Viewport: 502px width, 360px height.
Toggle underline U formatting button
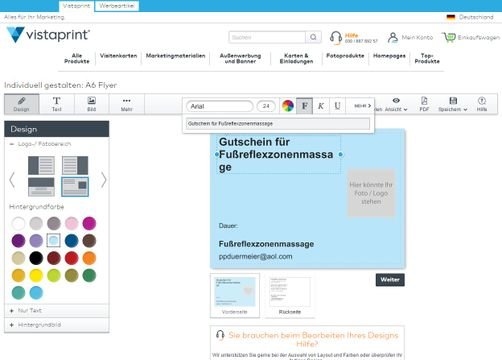(337, 106)
